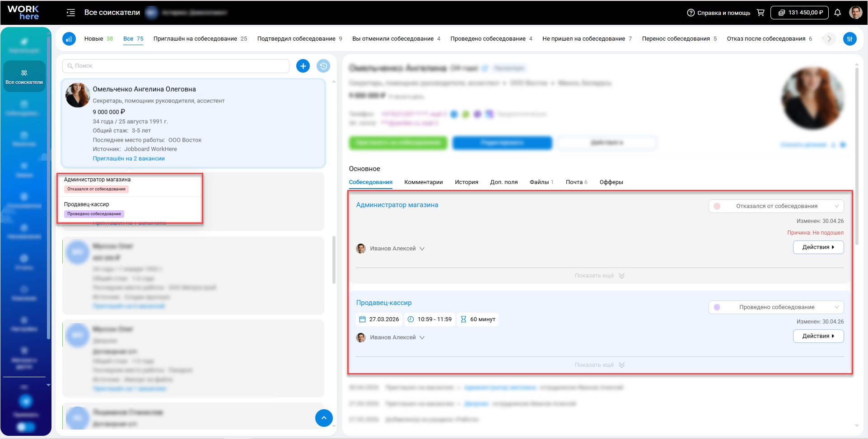Open the shopping cart icon
This screenshot has width=868, height=439.
pos(761,13)
